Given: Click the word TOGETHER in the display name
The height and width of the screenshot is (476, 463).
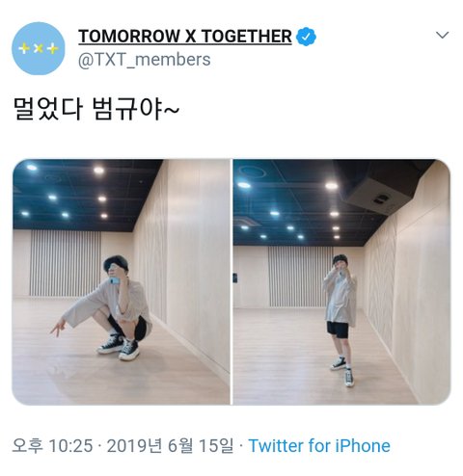Looking at the screenshot, I should [247, 36].
